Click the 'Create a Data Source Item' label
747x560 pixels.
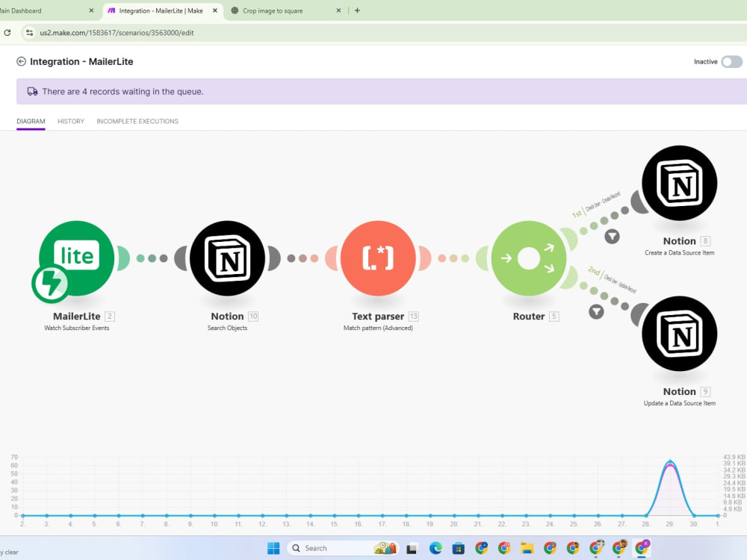[679, 253]
